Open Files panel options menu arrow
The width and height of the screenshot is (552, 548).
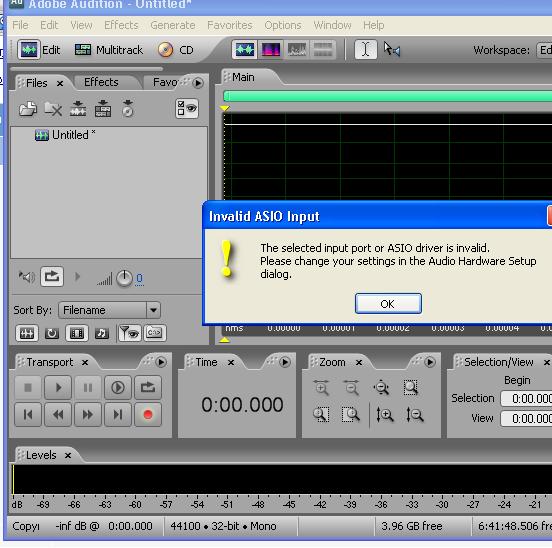(198, 83)
